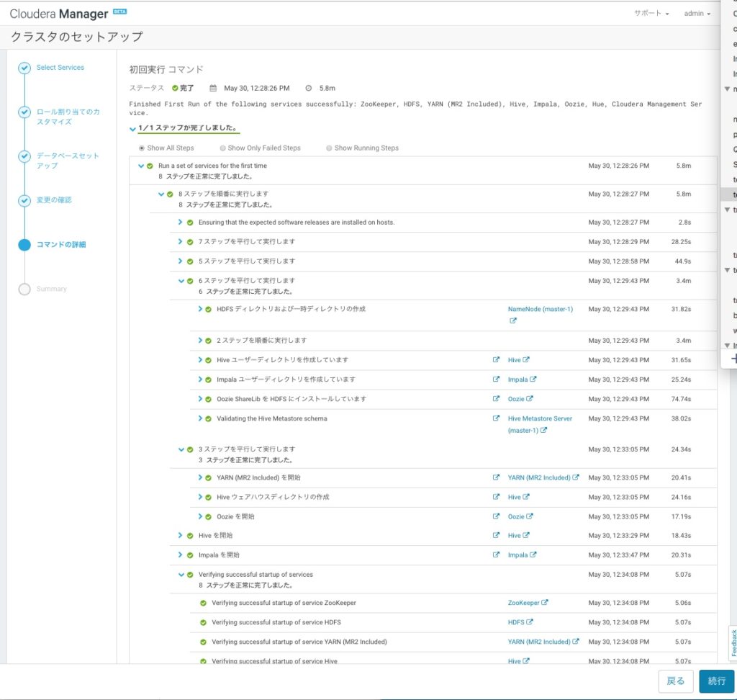This screenshot has height=700, width=737.
Task: Open details icon on Hive ユーザーディレクトリ row
Action: (496, 359)
